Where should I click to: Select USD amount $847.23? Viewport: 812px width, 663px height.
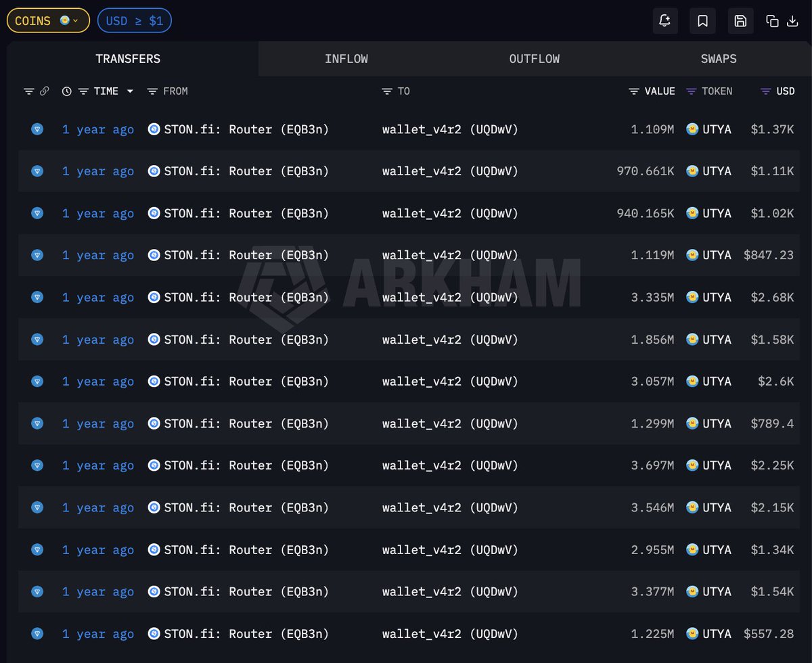click(x=769, y=255)
